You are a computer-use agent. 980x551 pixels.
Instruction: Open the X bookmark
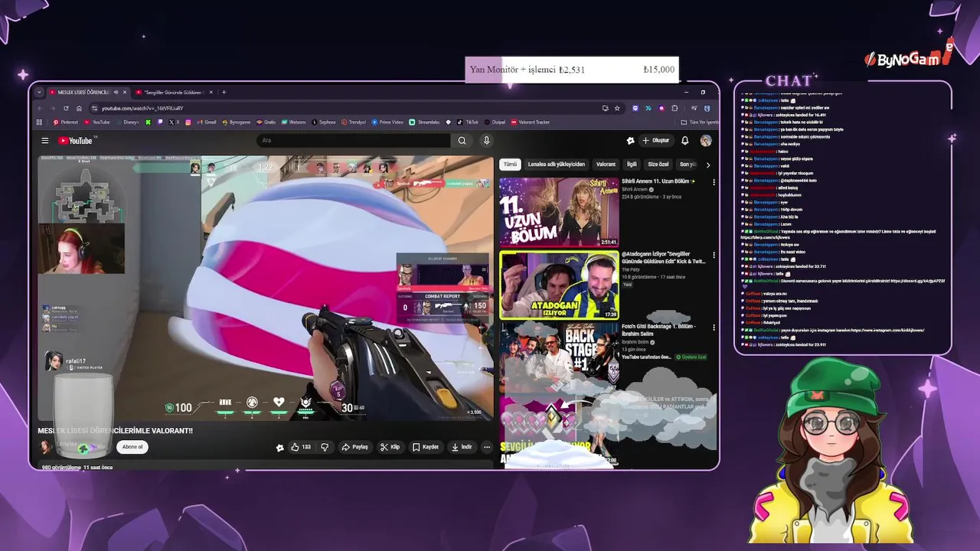174,122
